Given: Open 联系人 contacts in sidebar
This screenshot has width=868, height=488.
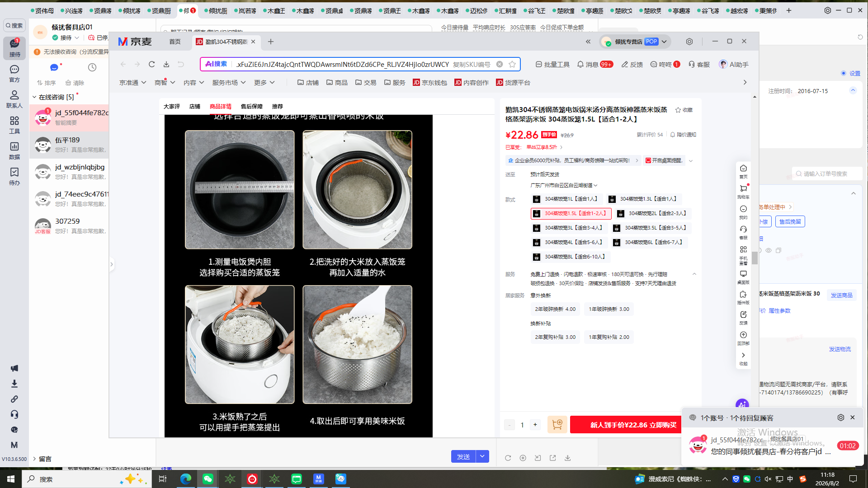Looking at the screenshot, I should (x=14, y=99).
